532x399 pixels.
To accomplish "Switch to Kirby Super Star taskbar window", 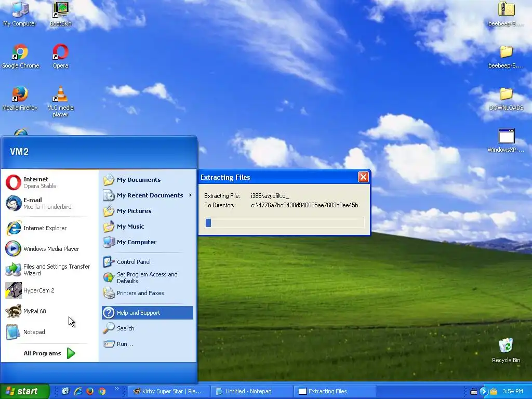I will click(x=169, y=391).
